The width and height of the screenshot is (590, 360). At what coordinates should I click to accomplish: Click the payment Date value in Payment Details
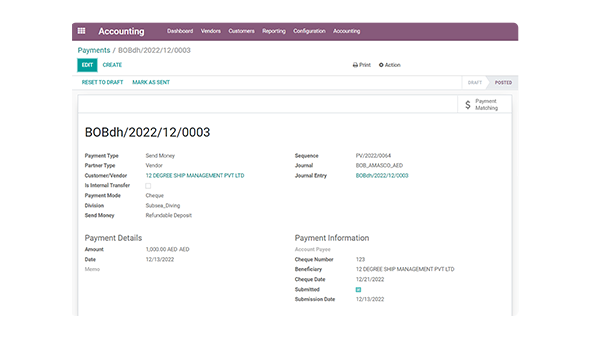160,260
